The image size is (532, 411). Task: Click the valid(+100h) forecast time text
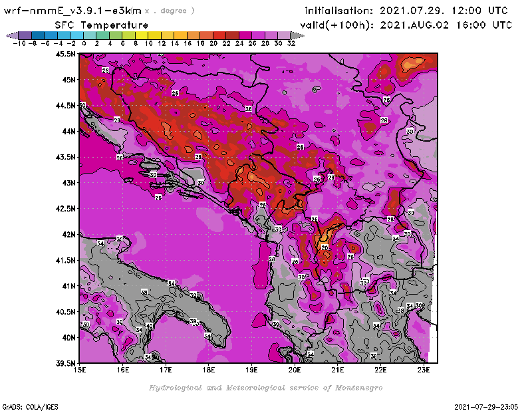[408, 24]
